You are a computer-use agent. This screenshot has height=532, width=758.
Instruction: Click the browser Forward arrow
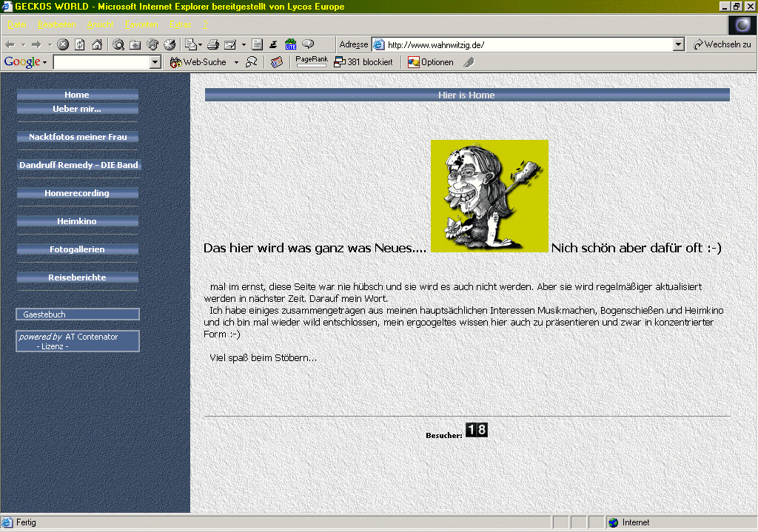point(36,45)
